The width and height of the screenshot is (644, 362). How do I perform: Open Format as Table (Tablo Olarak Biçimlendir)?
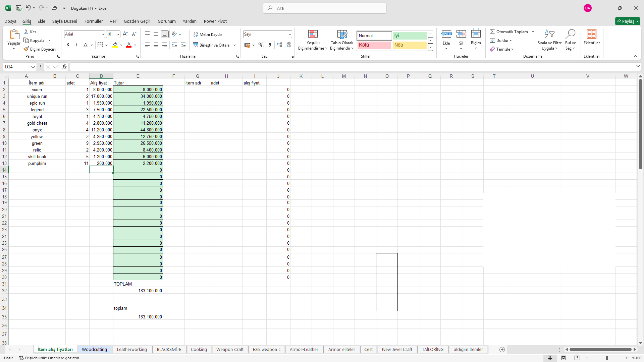tap(342, 40)
